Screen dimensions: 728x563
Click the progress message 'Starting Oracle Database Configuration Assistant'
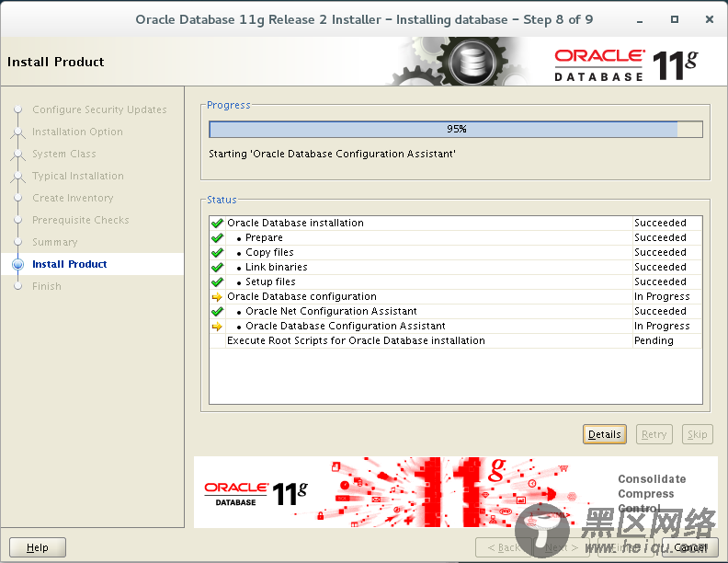coord(332,154)
